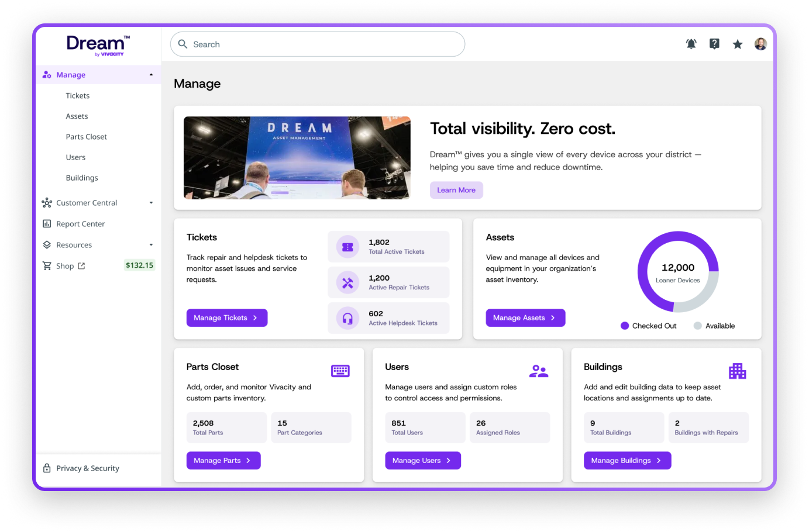The height and width of the screenshot is (532, 809).
Task: Click the keyboard icon on Parts Closet card
Action: 340,371
